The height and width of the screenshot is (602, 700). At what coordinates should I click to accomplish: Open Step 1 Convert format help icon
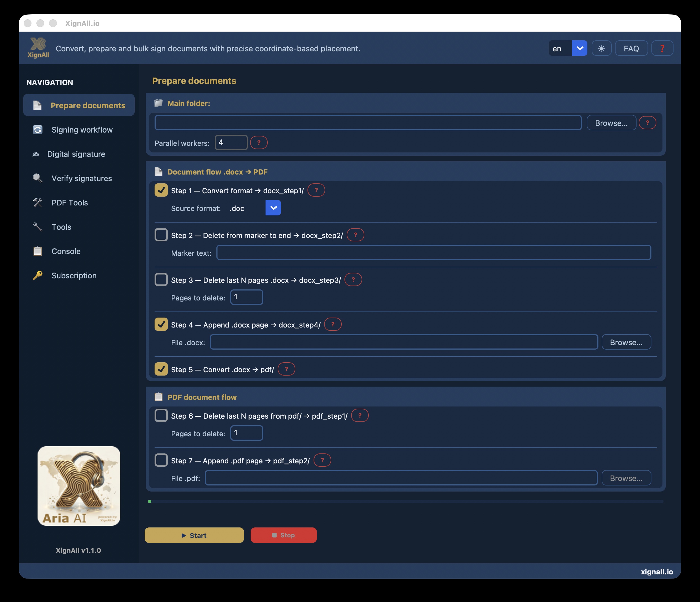click(316, 190)
